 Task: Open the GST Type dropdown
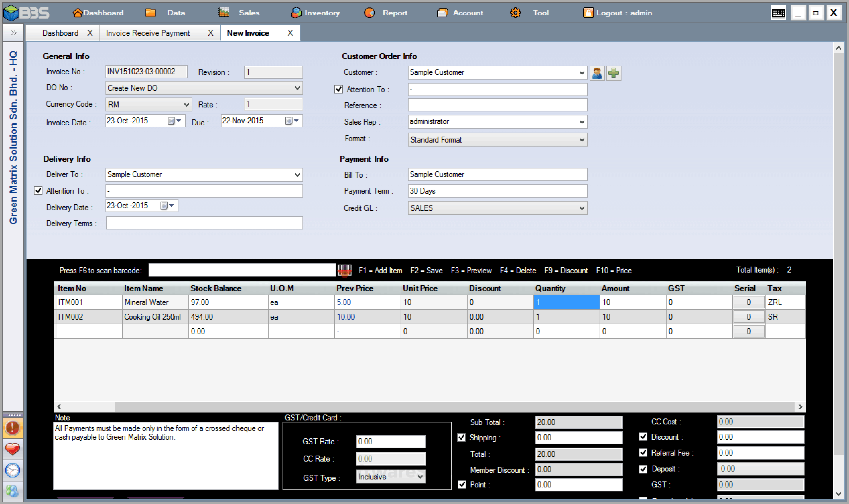point(420,477)
